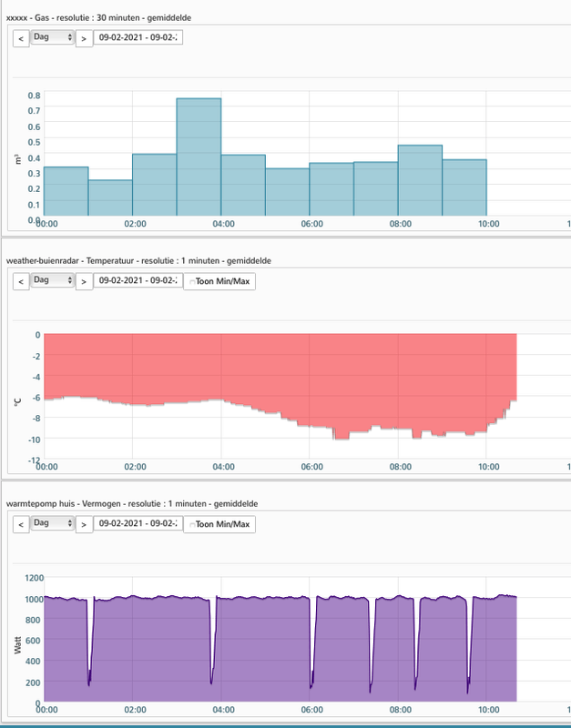Click the first gas bar at 00:00
571x728 pixels.
66,191
